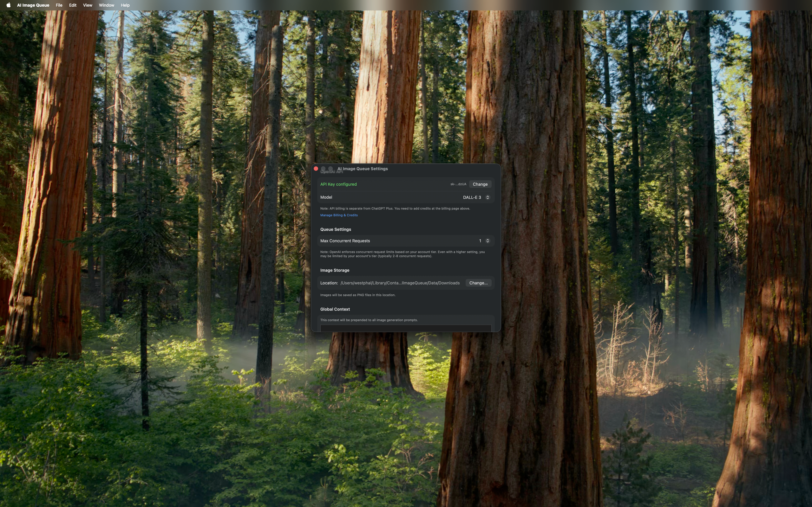Open the Max Concurrent Requests selector
812x507 pixels.
(x=484, y=241)
